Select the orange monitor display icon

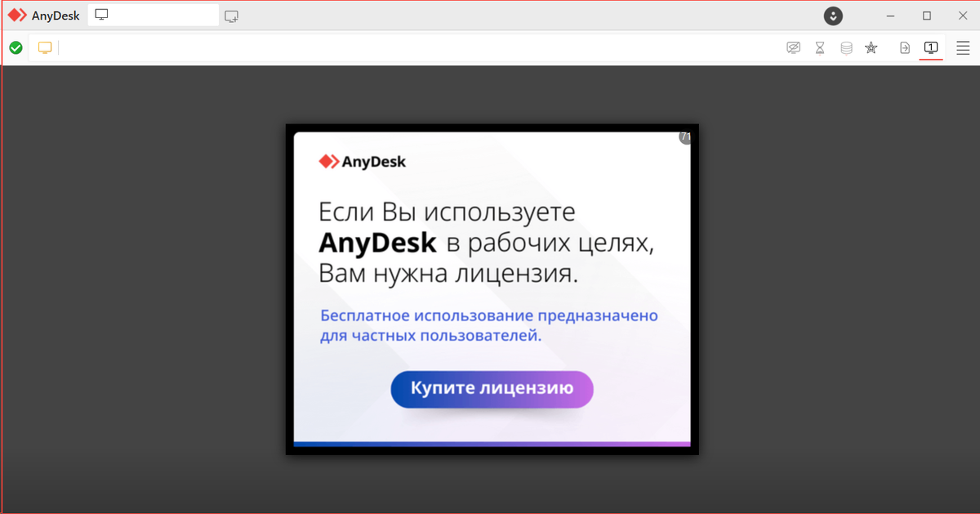point(45,48)
